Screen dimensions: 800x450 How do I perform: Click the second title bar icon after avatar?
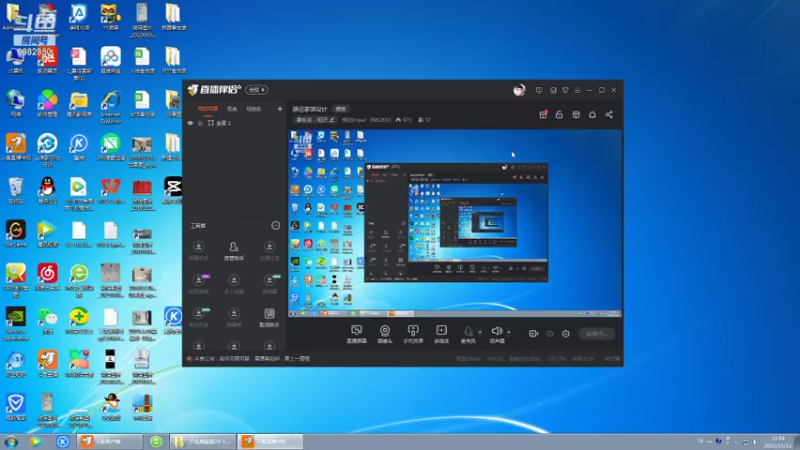point(553,90)
